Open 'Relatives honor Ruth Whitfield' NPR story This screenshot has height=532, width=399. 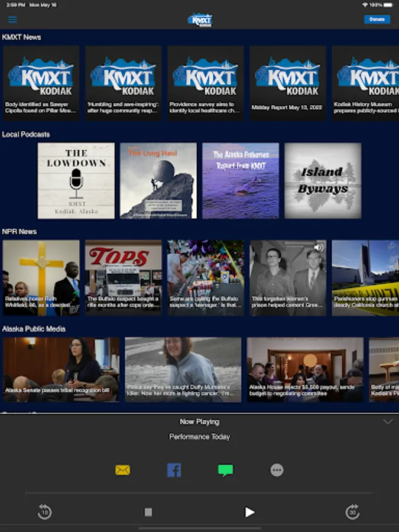click(x=41, y=278)
